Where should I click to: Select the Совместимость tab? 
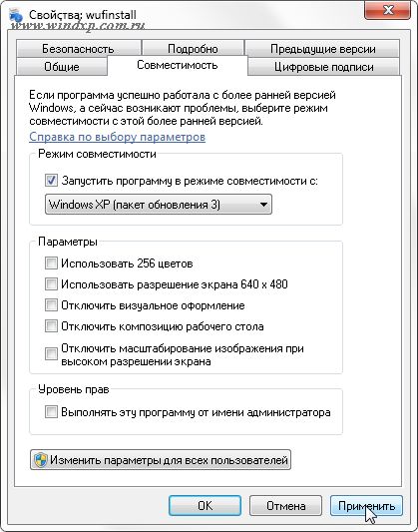(x=178, y=65)
